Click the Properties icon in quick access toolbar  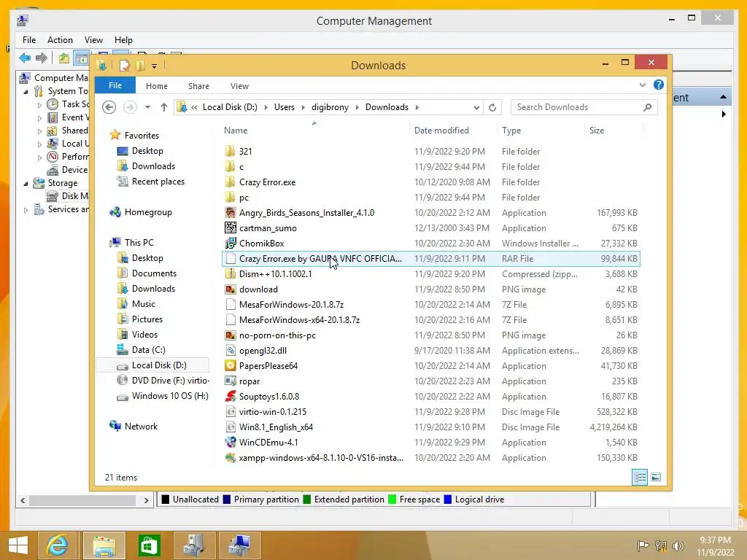124,66
